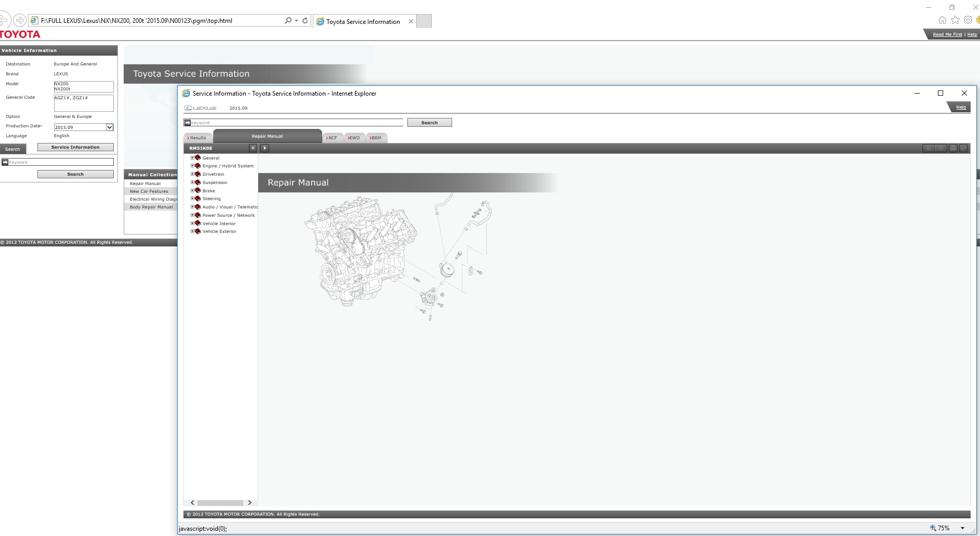Click Search button in Service Information window
The height and width of the screenshot is (536, 980).
429,123
